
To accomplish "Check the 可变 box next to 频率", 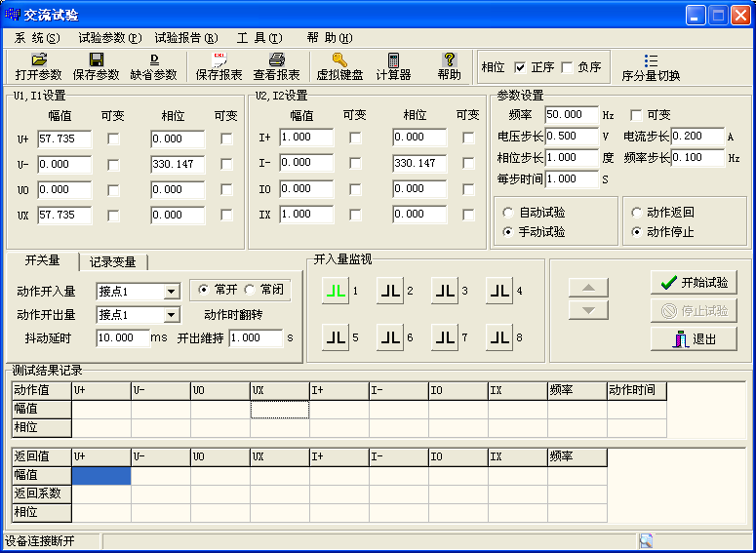I will tap(637, 115).
